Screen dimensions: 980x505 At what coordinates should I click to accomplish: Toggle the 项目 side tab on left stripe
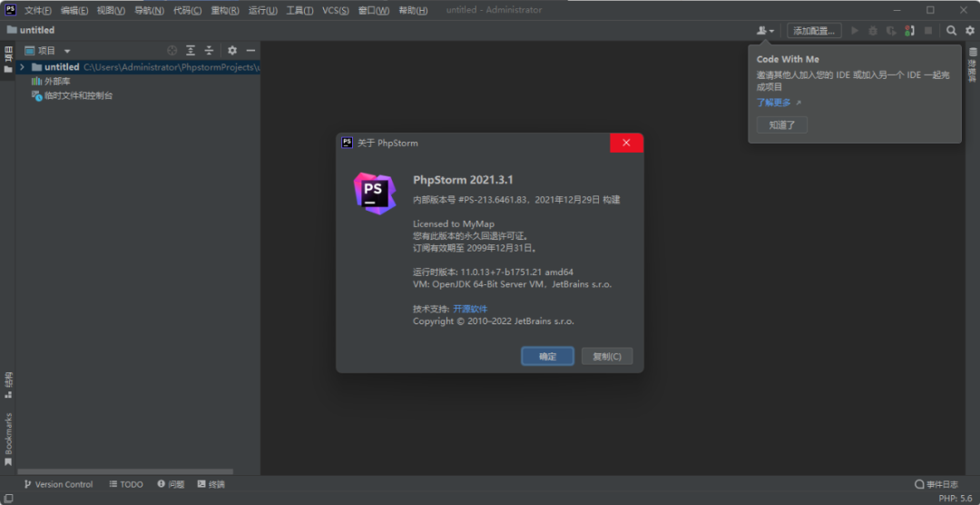point(8,59)
